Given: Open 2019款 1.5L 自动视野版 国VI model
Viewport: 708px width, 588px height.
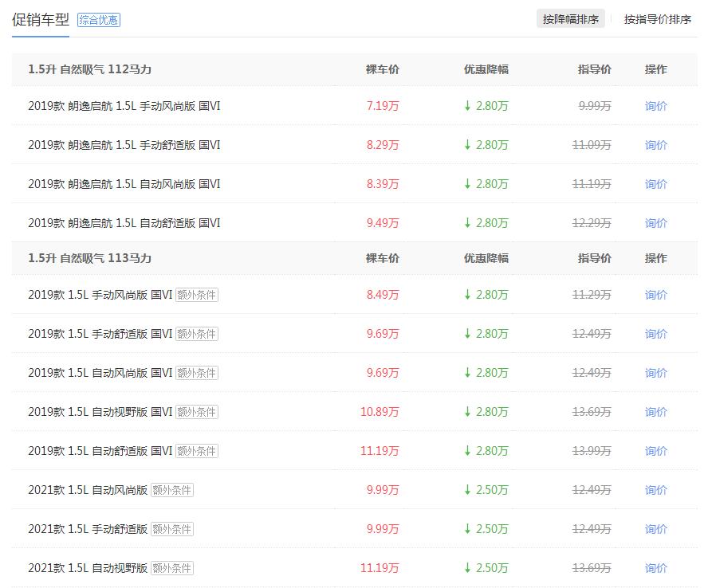Looking at the screenshot, I should click(x=100, y=412).
